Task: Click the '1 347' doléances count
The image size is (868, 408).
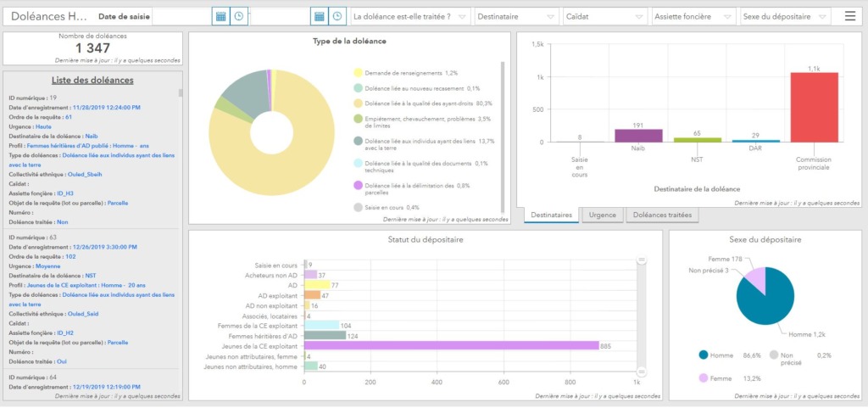Action: [x=92, y=48]
